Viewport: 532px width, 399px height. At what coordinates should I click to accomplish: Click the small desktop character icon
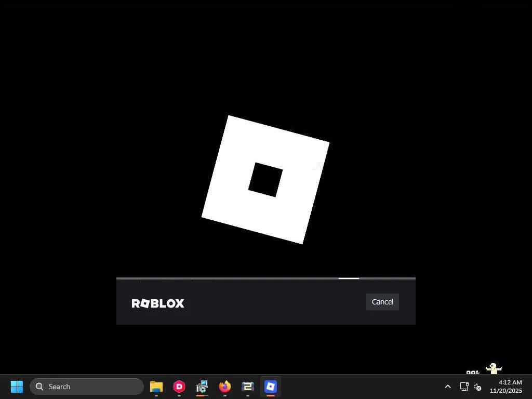pos(494,368)
